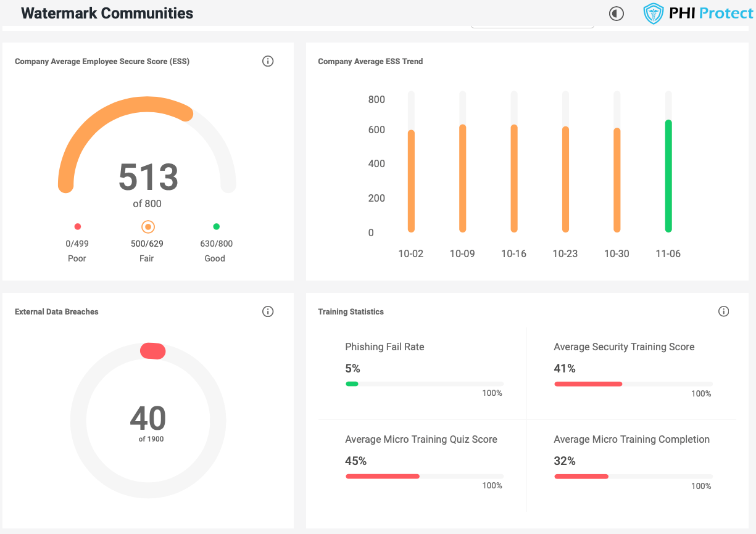
Task: Click the Average Security Training Score progress bar
Action: click(633, 384)
